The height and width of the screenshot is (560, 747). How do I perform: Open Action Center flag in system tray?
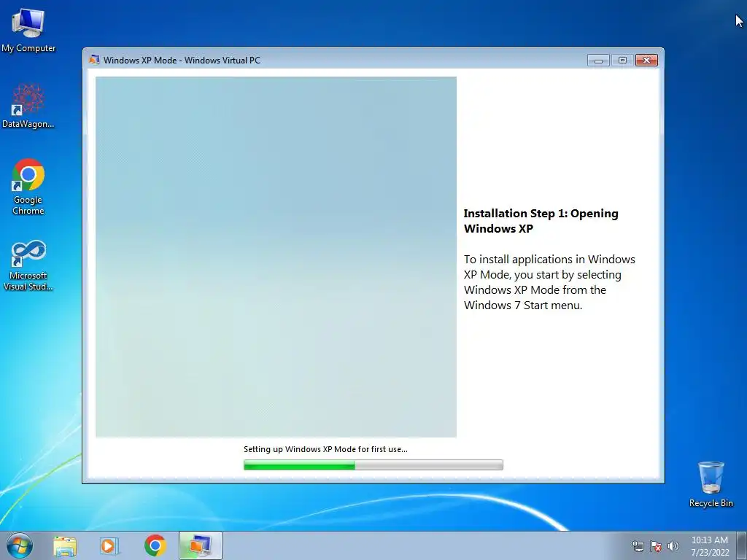pyautogui.click(x=656, y=546)
